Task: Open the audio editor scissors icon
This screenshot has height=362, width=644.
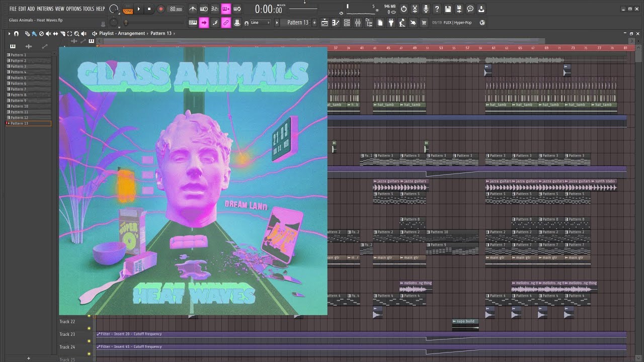Action: [415, 9]
